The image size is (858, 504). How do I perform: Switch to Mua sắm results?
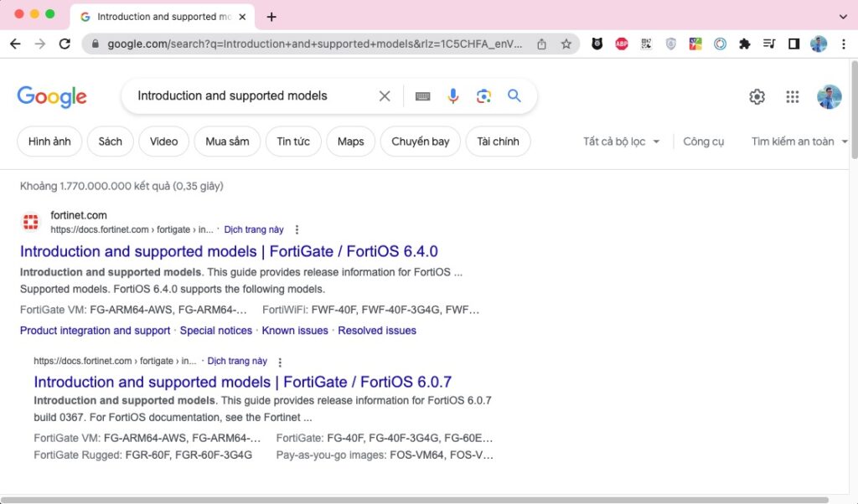(227, 141)
